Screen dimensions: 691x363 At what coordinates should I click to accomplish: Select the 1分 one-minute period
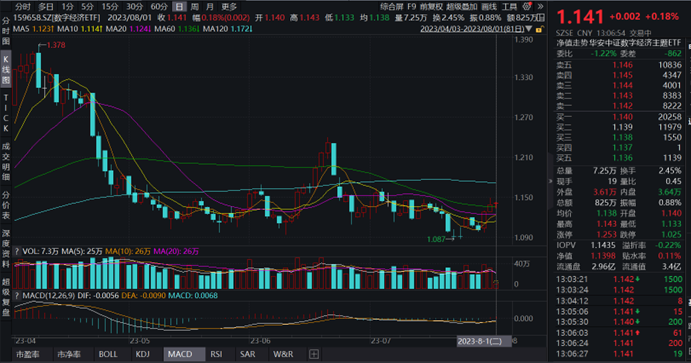pos(67,7)
